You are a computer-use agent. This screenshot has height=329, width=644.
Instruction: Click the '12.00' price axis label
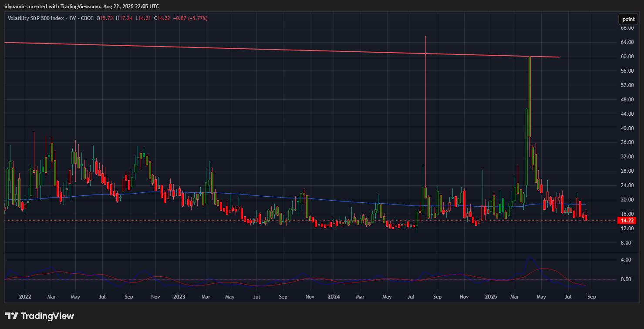[x=627, y=228]
